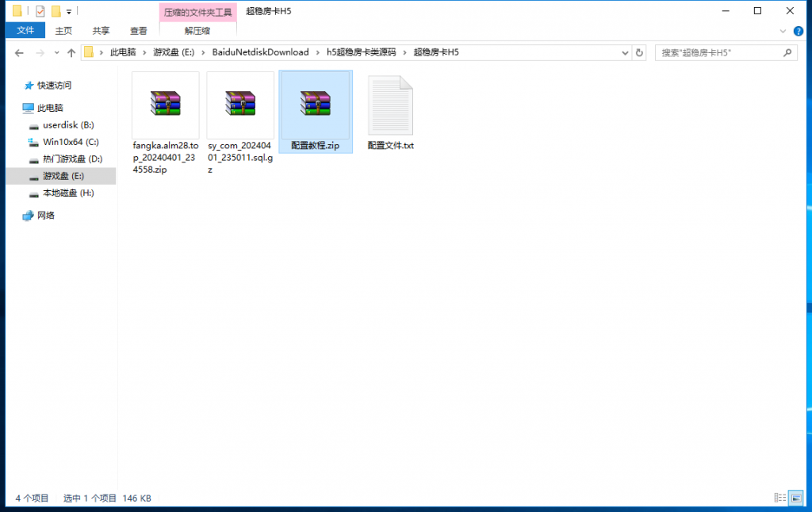Open the recent locations dropdown arrow

[x=56, y=52]
